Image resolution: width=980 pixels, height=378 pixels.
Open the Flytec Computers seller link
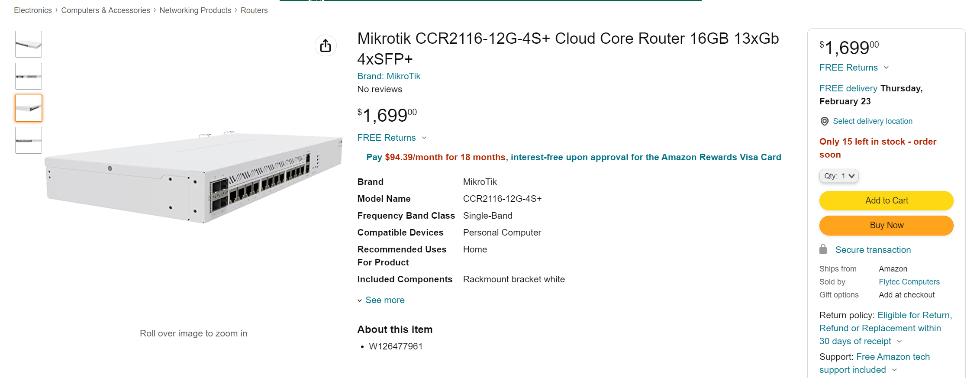(909, 282)
